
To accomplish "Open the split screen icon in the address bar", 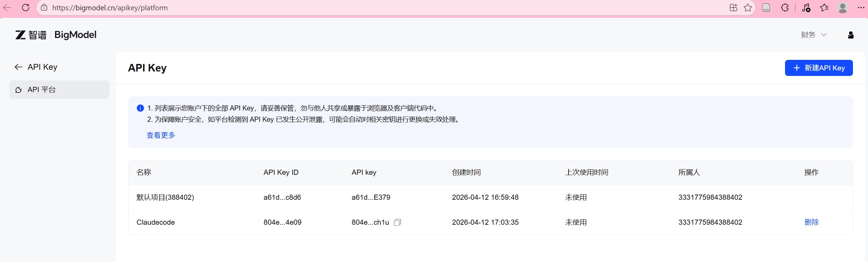I will 733,8.
